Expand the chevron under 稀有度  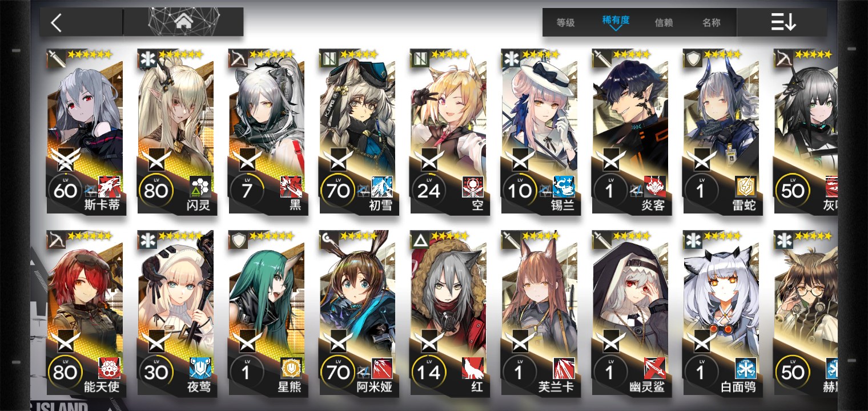(616, 27)
